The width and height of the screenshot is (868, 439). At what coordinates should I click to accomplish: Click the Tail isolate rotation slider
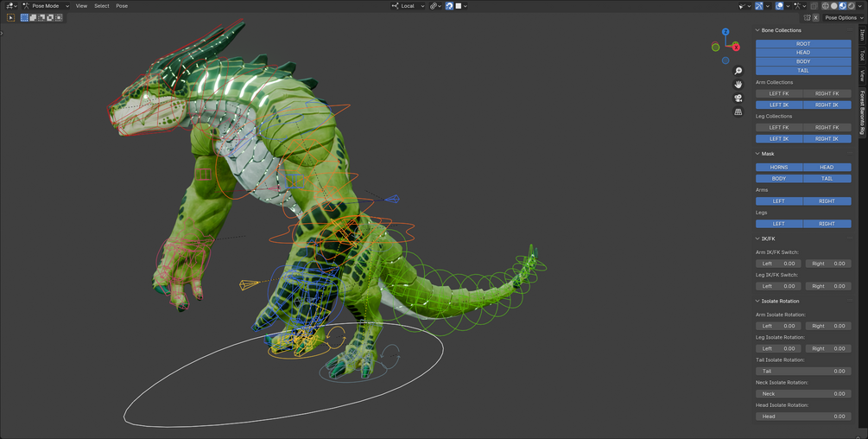coord(803,372)
